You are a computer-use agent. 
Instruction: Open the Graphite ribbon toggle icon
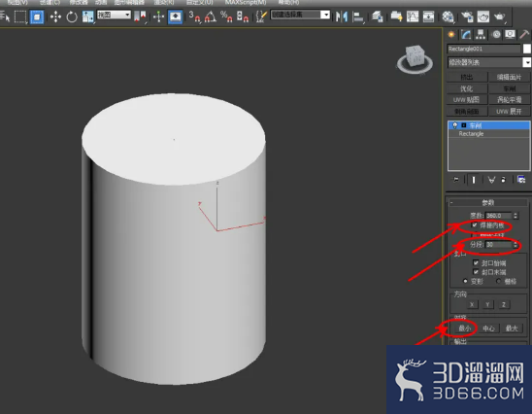click(396, 17)
